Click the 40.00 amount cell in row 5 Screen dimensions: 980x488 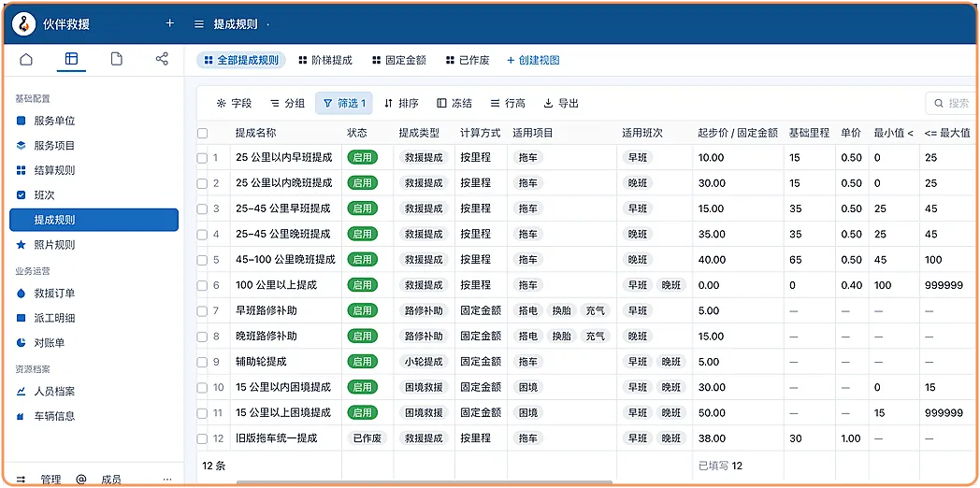pos(738,260)
